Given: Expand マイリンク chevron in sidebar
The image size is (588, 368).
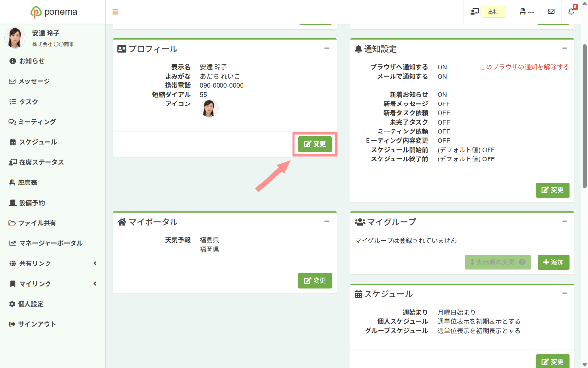Looking at the screenshot, I should click(x=95, y=284).
